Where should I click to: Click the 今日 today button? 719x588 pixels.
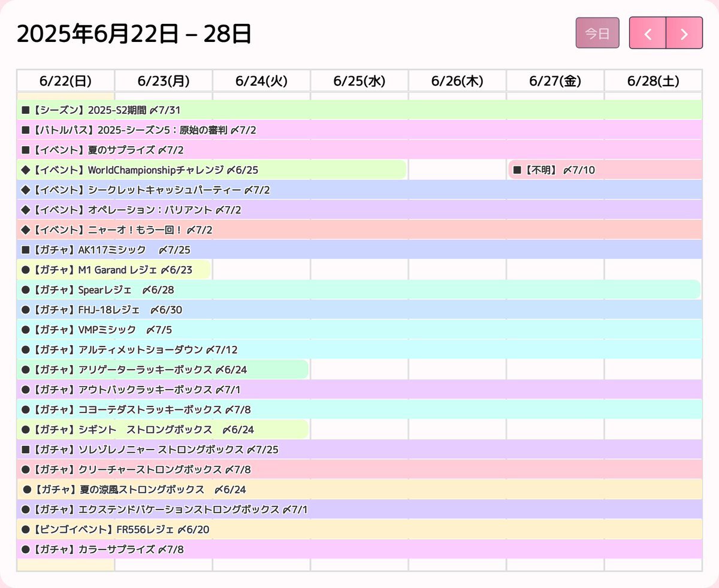tap(597, 33)
